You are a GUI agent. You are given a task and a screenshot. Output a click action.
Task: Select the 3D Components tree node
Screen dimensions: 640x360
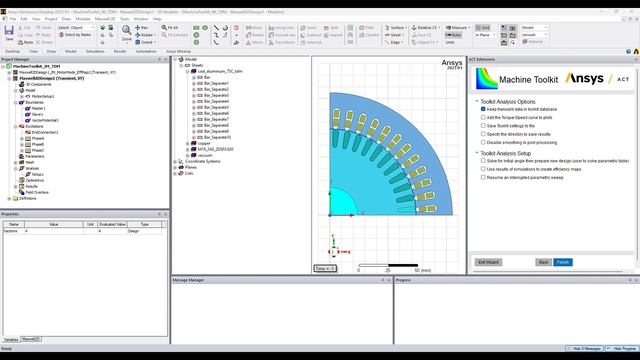click(x=35, y=84)
